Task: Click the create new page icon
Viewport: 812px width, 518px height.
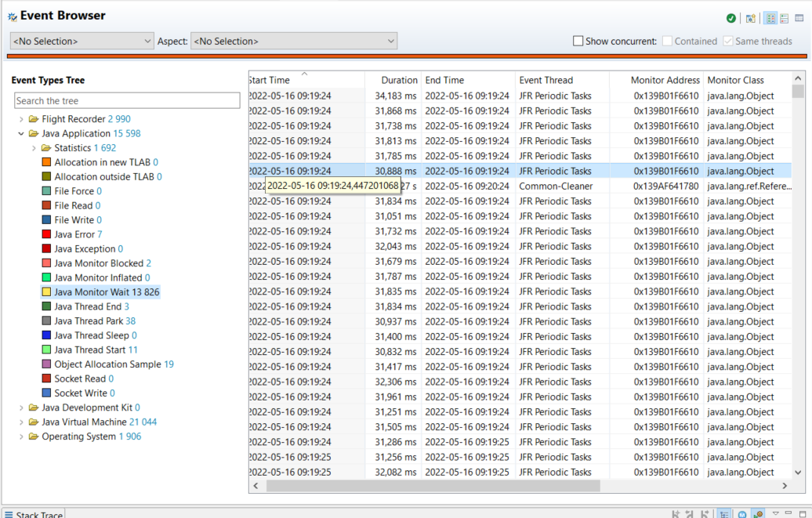Action: point(751,18)
